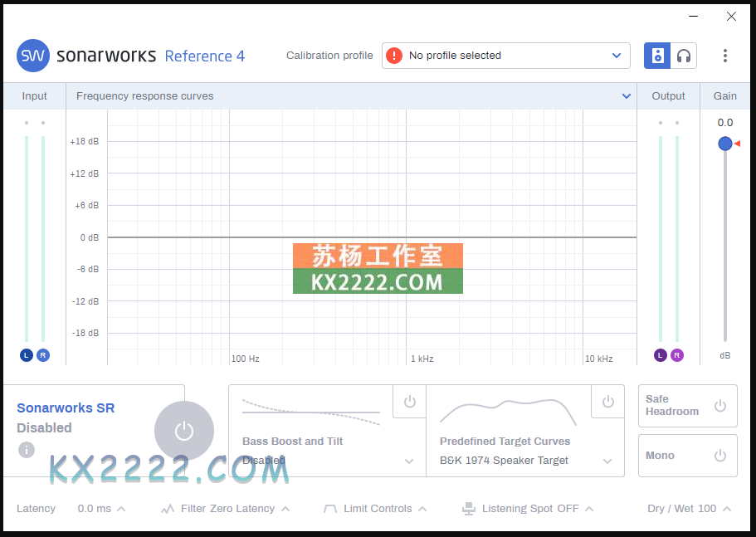
Task: Open the Sonarworks SR info icon
Action: click(x=27, y=450)
